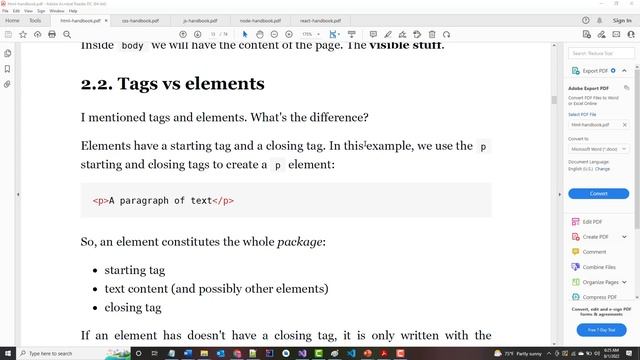Collapse the Export PDF section

coord(624,71)
